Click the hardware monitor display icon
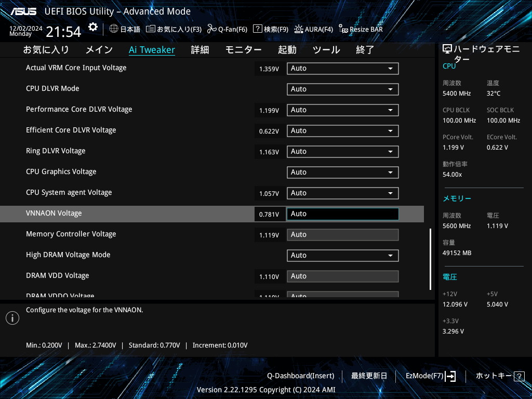 (x=447, y=49)
